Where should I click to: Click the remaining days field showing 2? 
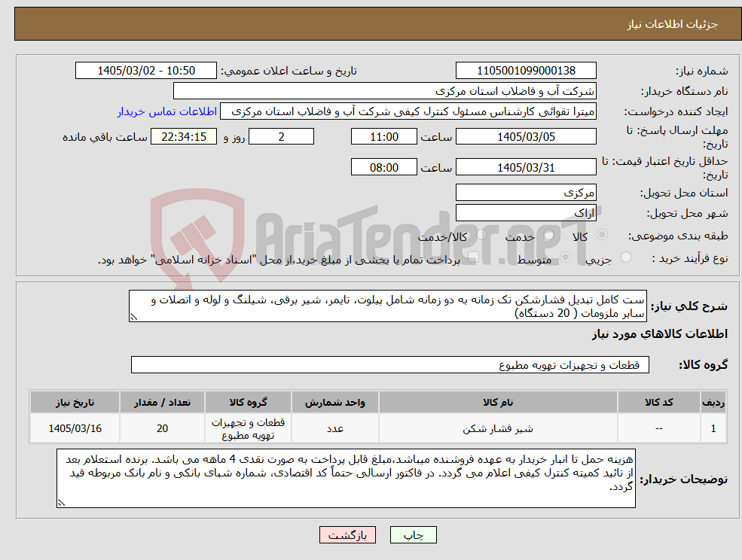point(281,137)
